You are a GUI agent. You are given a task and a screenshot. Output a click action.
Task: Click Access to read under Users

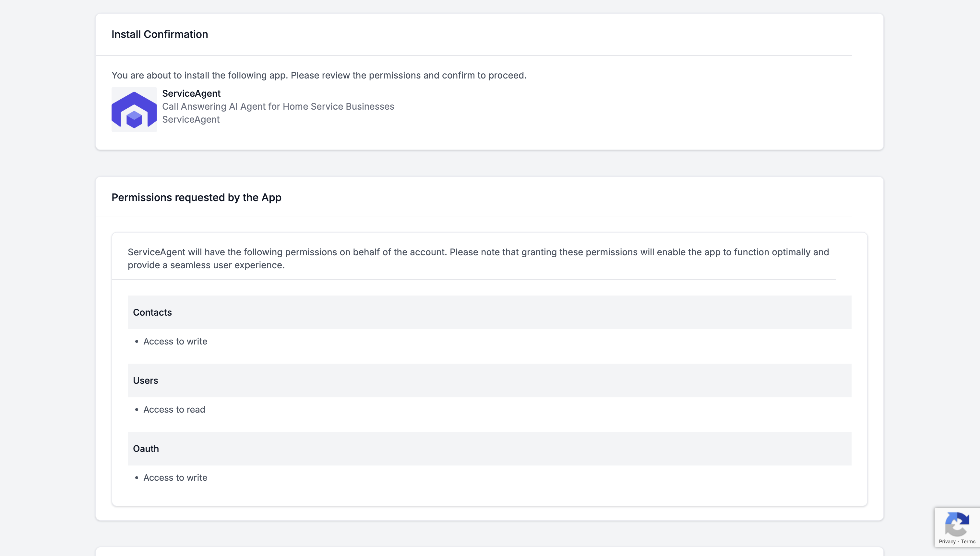coord(174,409)
